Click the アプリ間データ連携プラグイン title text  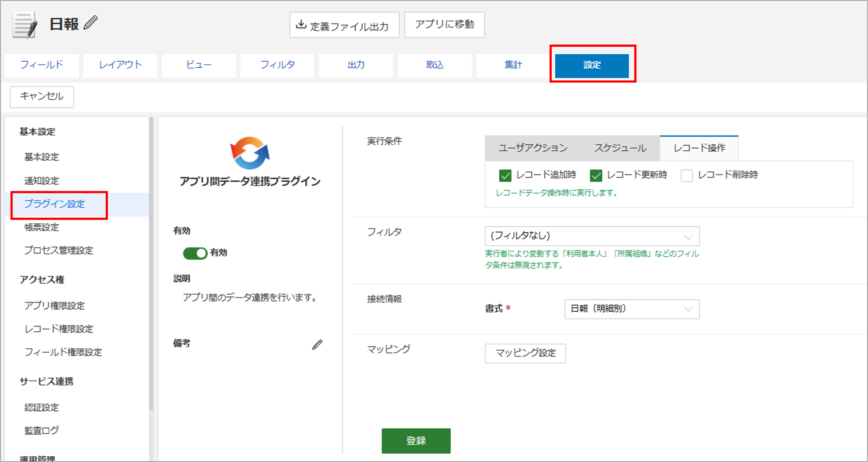point(250,181)
